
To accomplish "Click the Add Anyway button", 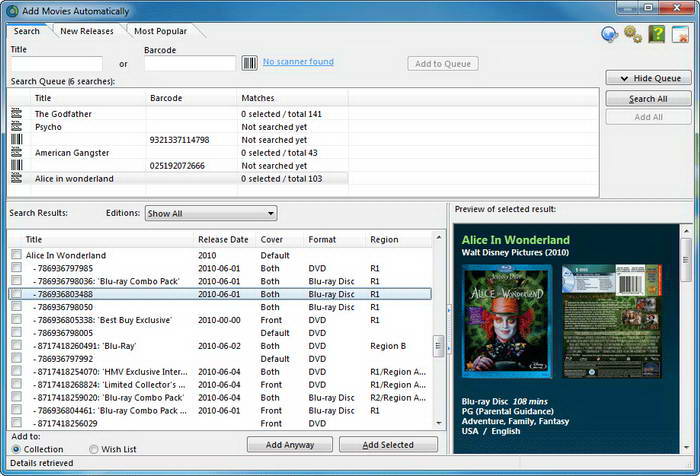I will point(290,445).
